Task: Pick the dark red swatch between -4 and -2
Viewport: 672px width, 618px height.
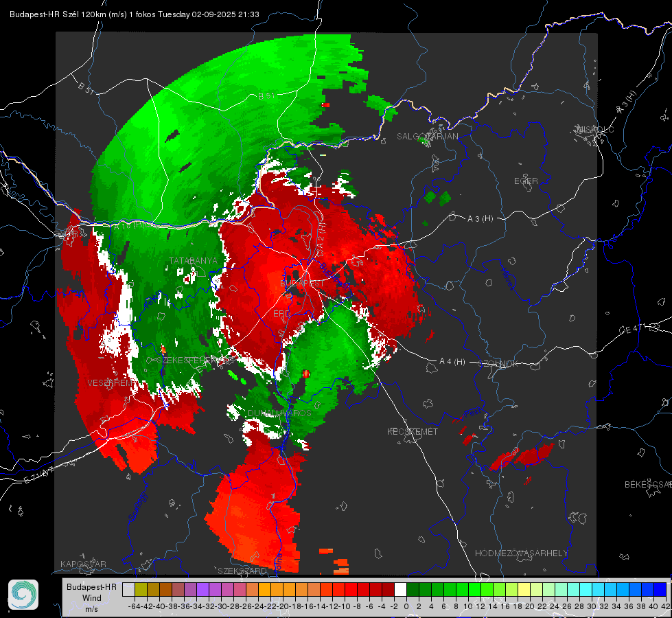Action: 388,590
